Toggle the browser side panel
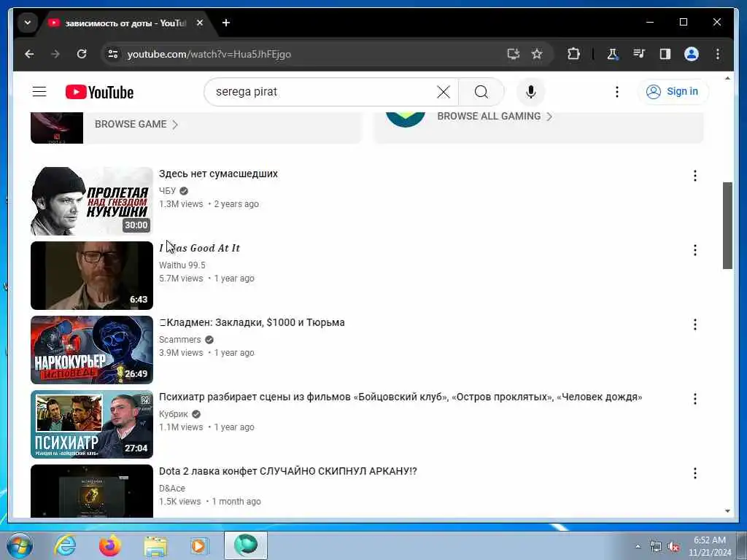 (x=665, y=54)
